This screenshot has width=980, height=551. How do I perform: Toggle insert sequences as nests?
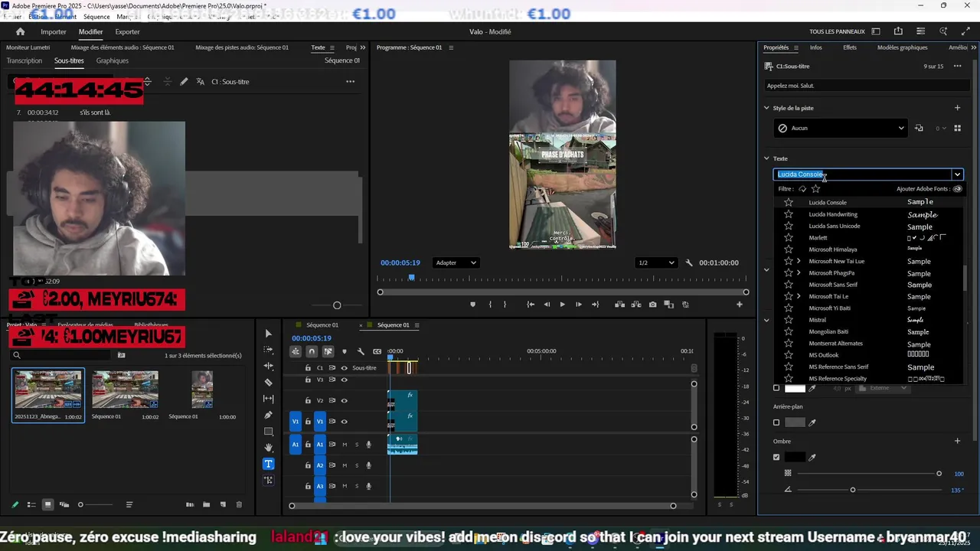(296, 351)
